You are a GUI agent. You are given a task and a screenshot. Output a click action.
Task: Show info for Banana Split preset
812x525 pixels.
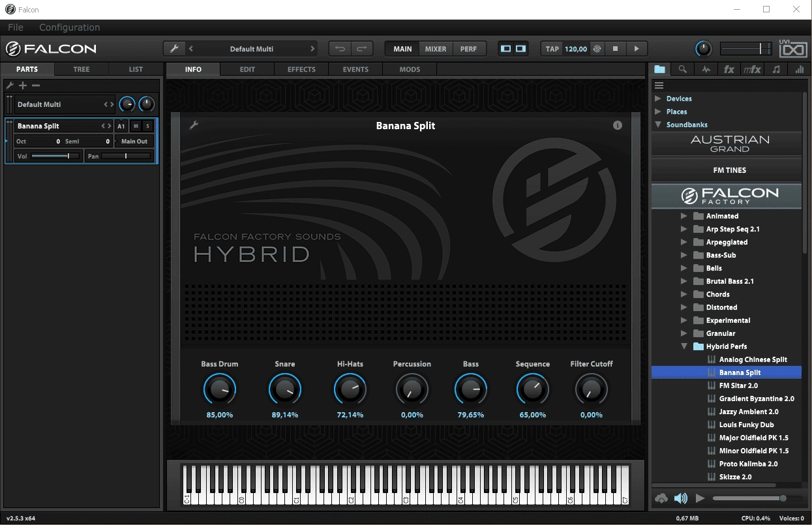(x=618, y=125)
